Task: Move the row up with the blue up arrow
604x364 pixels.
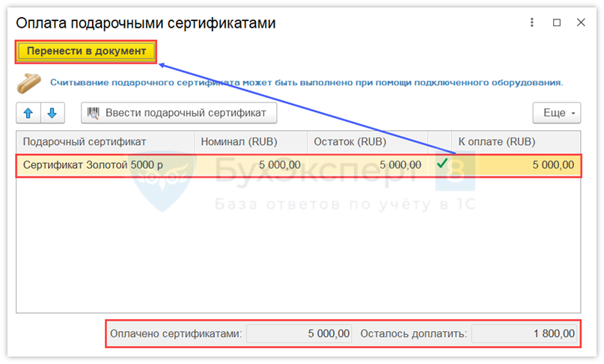Action: tap(28, 113)
